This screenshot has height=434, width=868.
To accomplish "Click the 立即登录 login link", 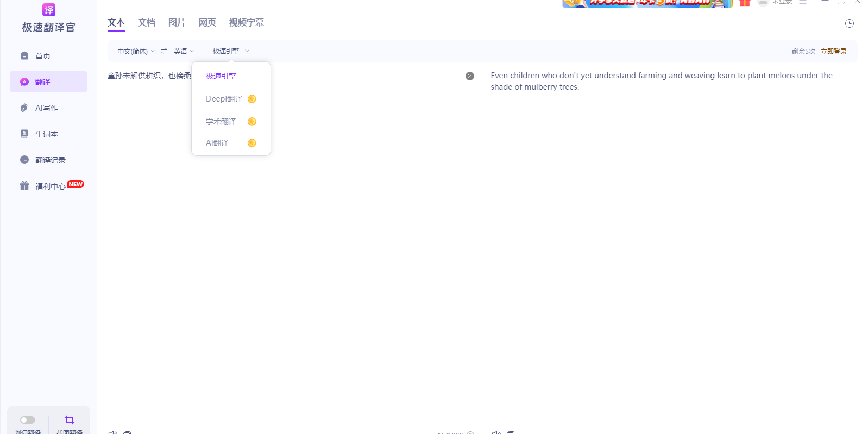I will coord(833,52).
